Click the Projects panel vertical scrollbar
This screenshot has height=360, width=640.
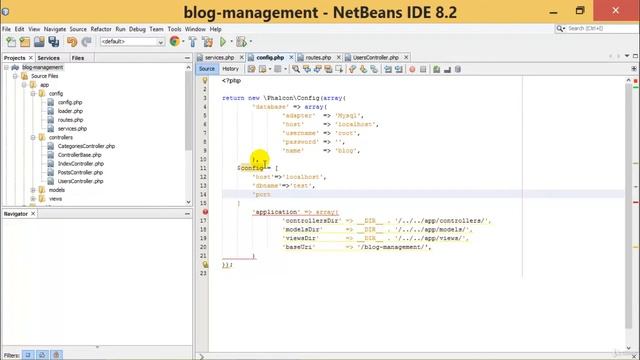click(x=188, y=111)
